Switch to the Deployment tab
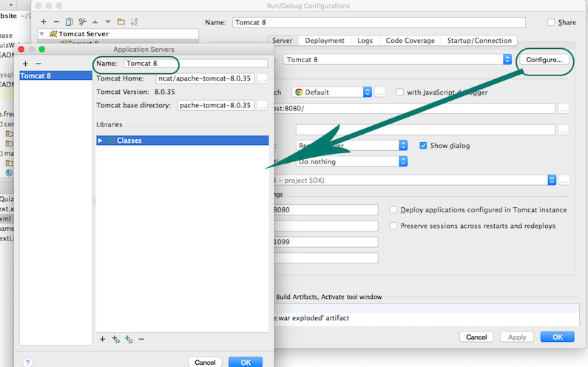The height and width of the screenshot is (367, 588). tap(325, 41)
